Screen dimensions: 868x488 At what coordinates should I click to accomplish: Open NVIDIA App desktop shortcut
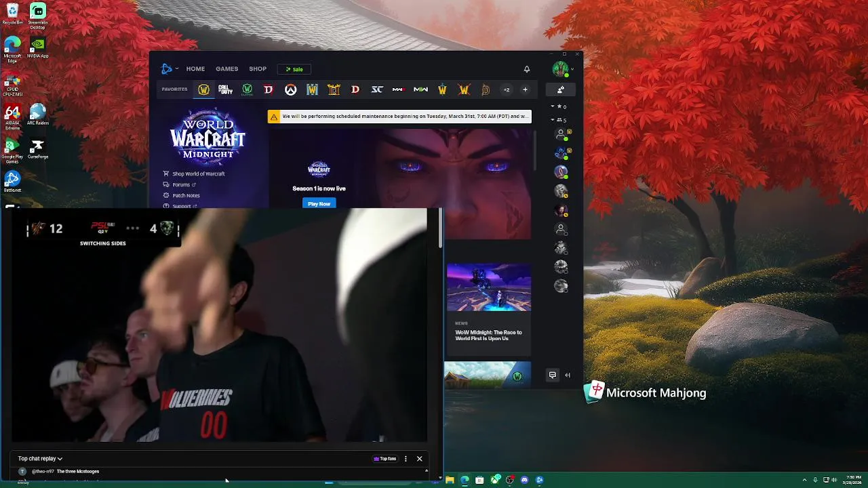click(37, 47)
